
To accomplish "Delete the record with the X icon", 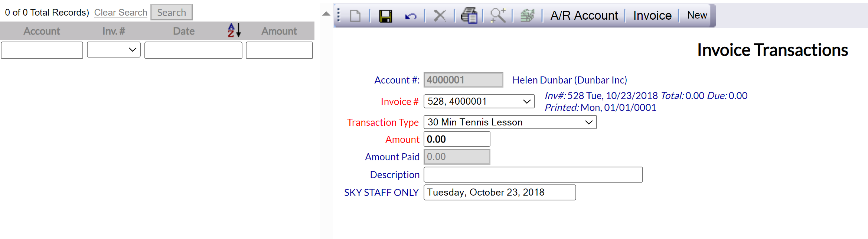I will tap(440, 16).
